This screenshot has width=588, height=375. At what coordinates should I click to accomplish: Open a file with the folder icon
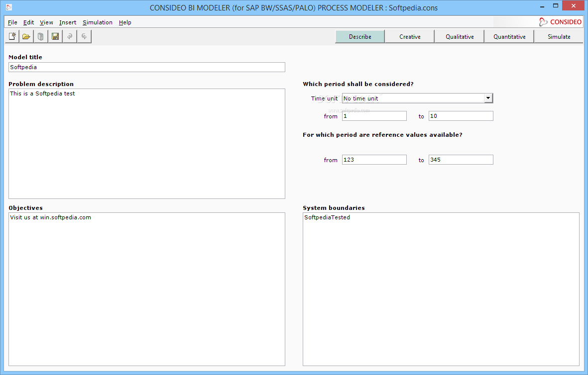tap(26, 36)
